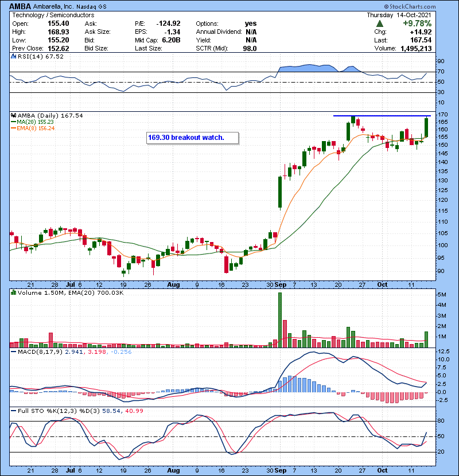Click the AMBA (Daily) legend marker
This screenshot has height=476, width=459.
click(x=13, y=116)
